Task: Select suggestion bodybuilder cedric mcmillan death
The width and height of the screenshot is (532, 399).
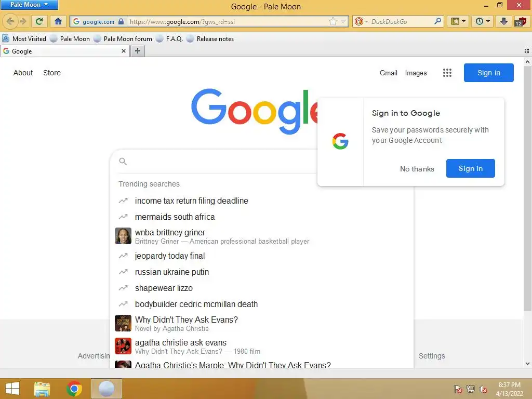Action: [262, 304]
